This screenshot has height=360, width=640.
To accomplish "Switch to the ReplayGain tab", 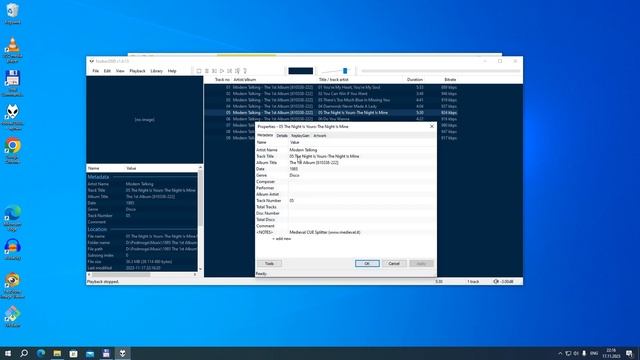I will click(300, 136).
